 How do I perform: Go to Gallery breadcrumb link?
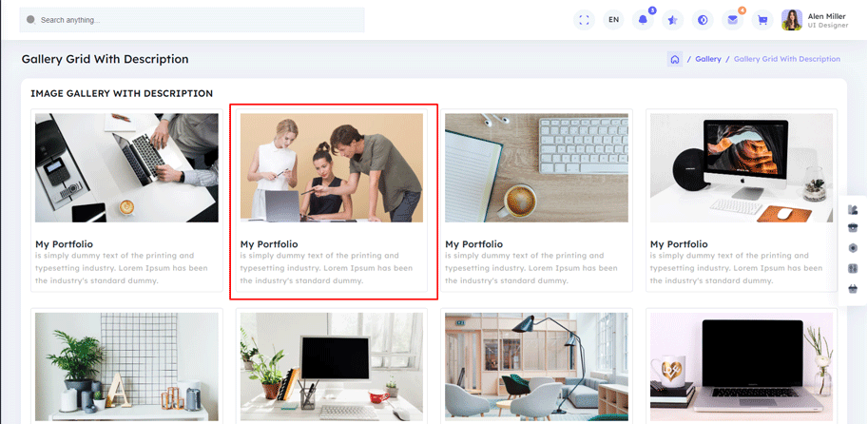coord(707,59)
